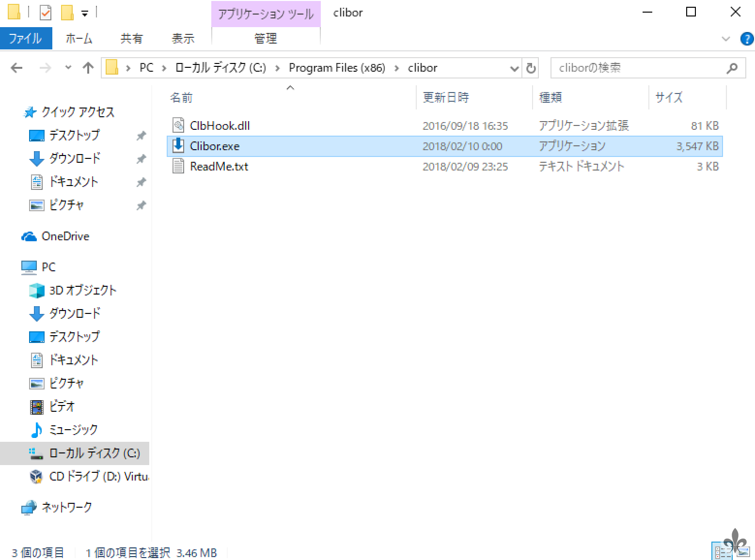Click the pinned Downloads arrow icon in Quick Access

tap(37, 159)
